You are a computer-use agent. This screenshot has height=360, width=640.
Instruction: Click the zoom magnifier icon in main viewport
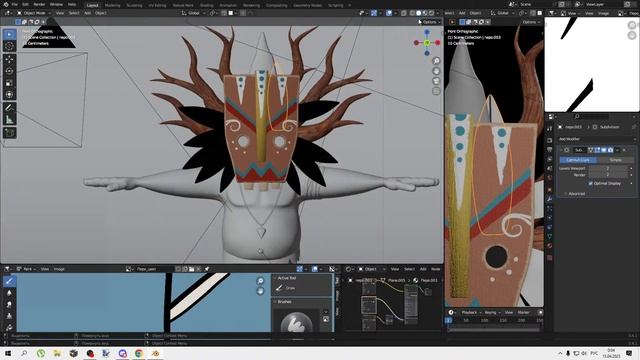point(436,61)
